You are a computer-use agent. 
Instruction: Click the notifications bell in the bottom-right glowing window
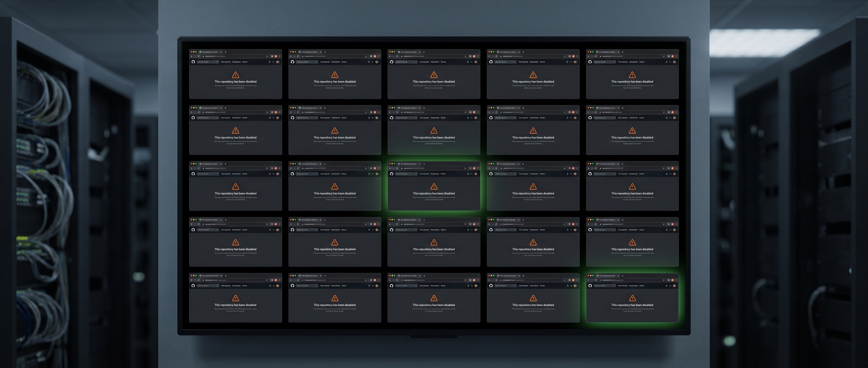pos(667,286)
